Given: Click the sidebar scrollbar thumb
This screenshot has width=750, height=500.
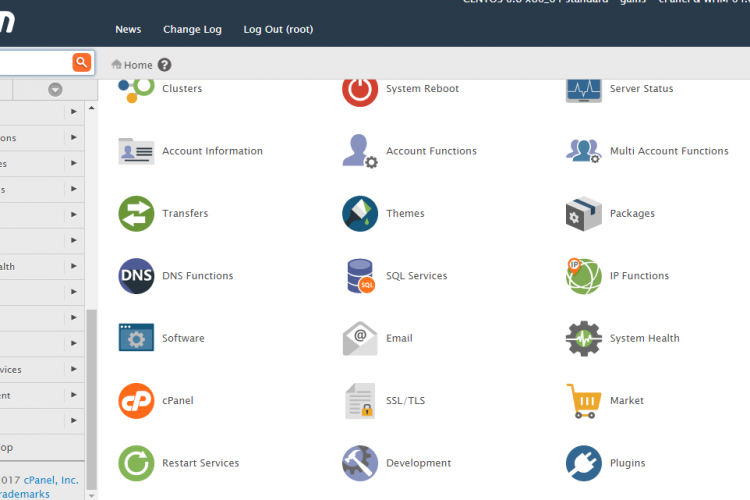Looking at the screenshot, I should pos(91,400).
